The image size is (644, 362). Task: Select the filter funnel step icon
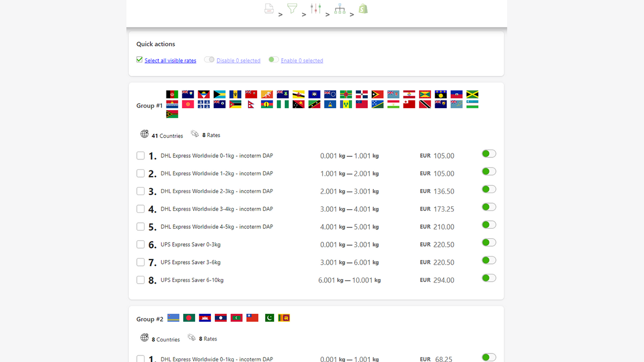pyautogui.click(x=292, y=8)
